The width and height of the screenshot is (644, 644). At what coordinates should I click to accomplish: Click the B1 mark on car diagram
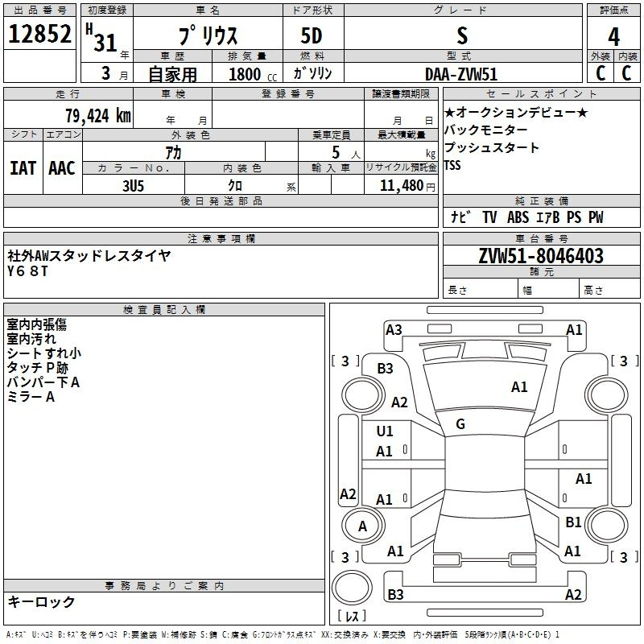[573, 522]
